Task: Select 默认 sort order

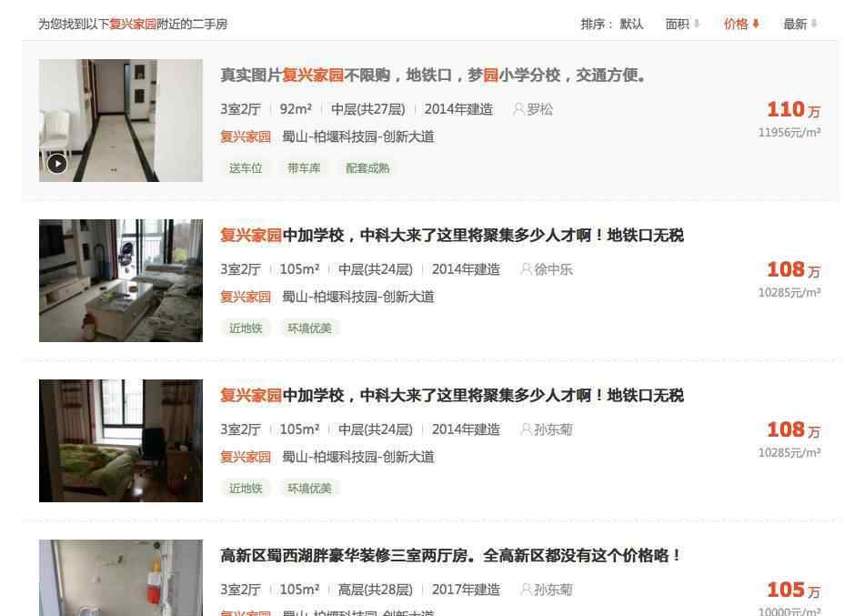Action: point(631,24)
